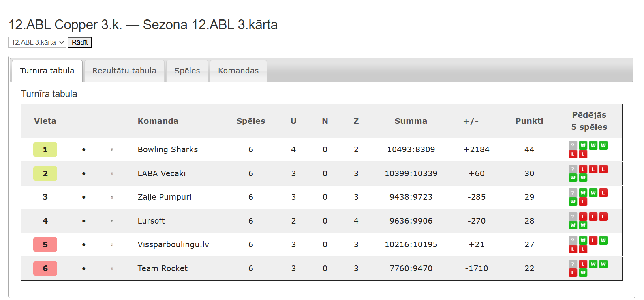Open the Rezultātu tabula tab
Screen dimensions: 644x300
coord(124,71)
